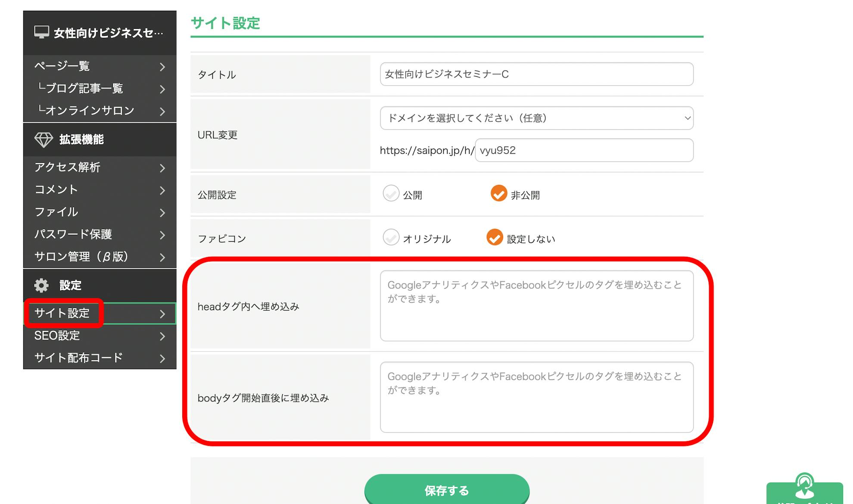This screenshot has height=504, width=853.
Task: Open the ファイル menu item
Action: pyautogui.click(x=56, y=212)
